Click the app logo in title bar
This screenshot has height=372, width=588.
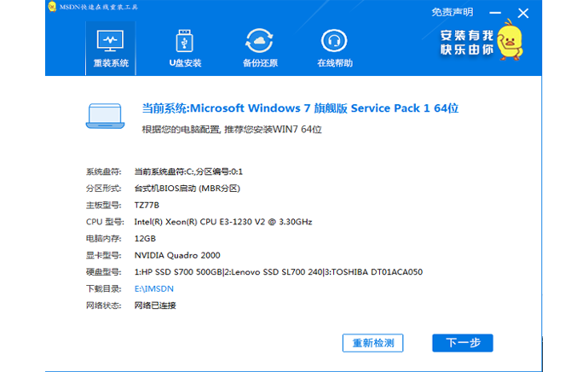(52, 6)
